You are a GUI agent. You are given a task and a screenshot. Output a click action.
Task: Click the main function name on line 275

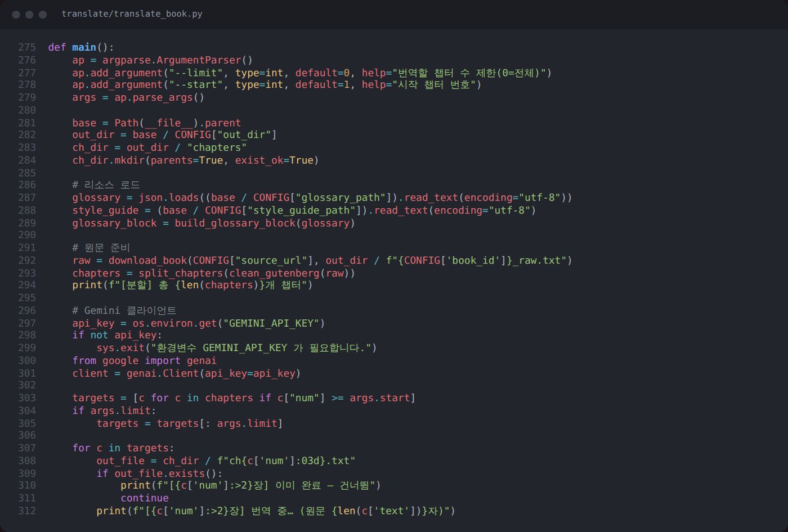[84, 47]
